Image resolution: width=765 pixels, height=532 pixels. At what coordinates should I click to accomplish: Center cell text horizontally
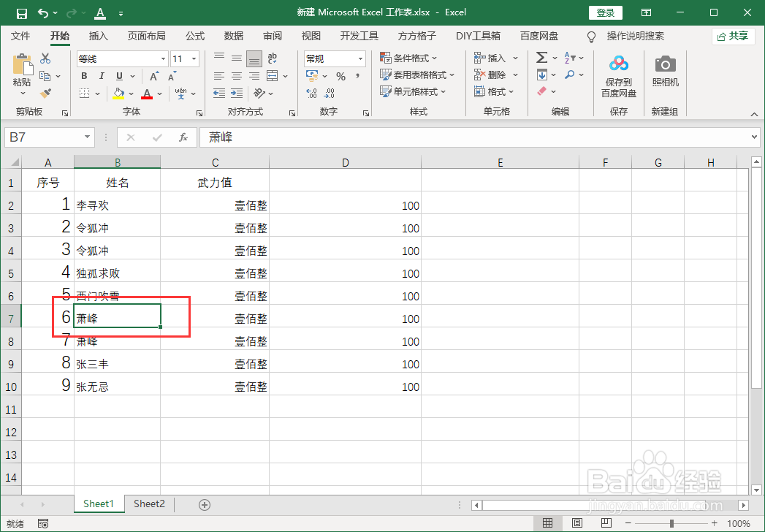[237, 76]
